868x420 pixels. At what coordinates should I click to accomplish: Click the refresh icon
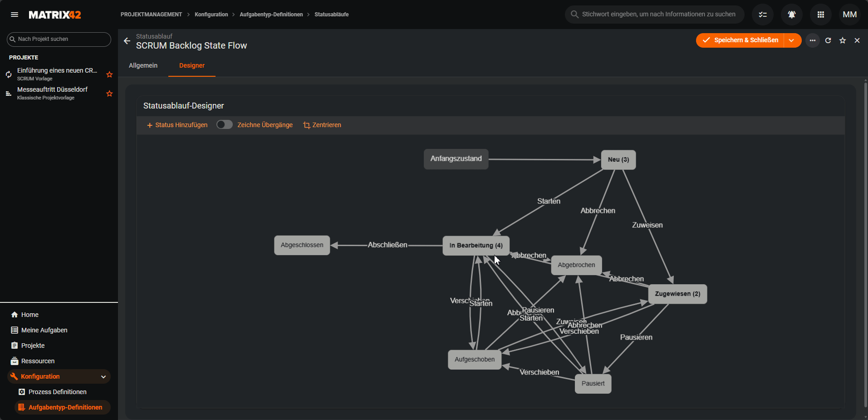(x=828, y=40)
